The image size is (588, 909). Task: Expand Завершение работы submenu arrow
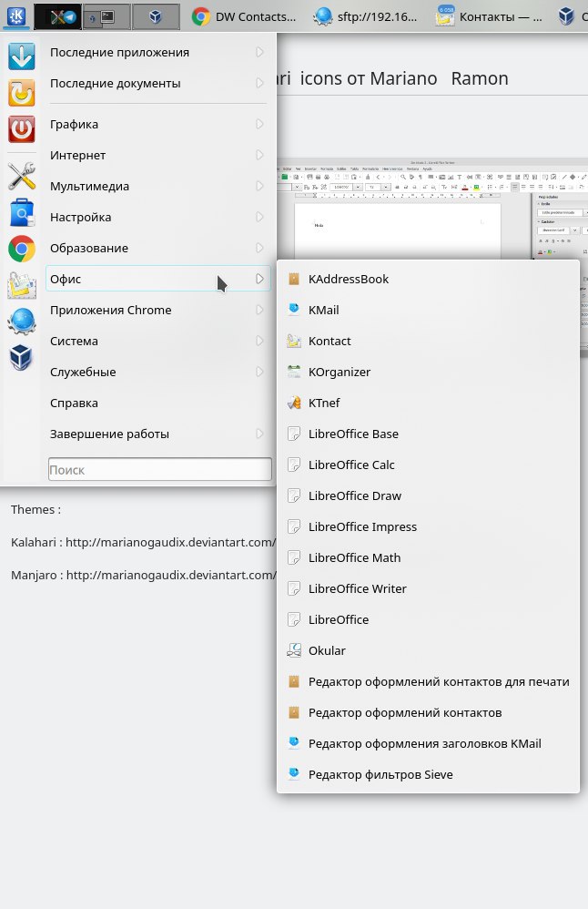259,434
